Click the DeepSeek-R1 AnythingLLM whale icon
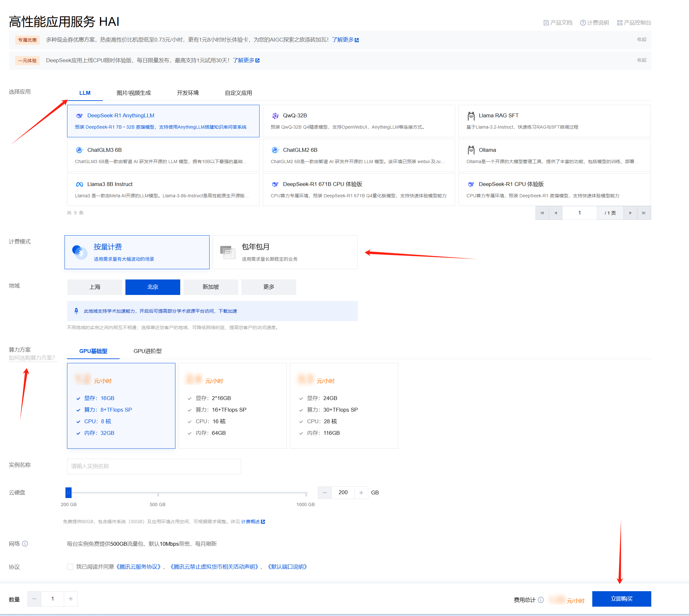The image size is (689, 616). (x=80, y=116)
